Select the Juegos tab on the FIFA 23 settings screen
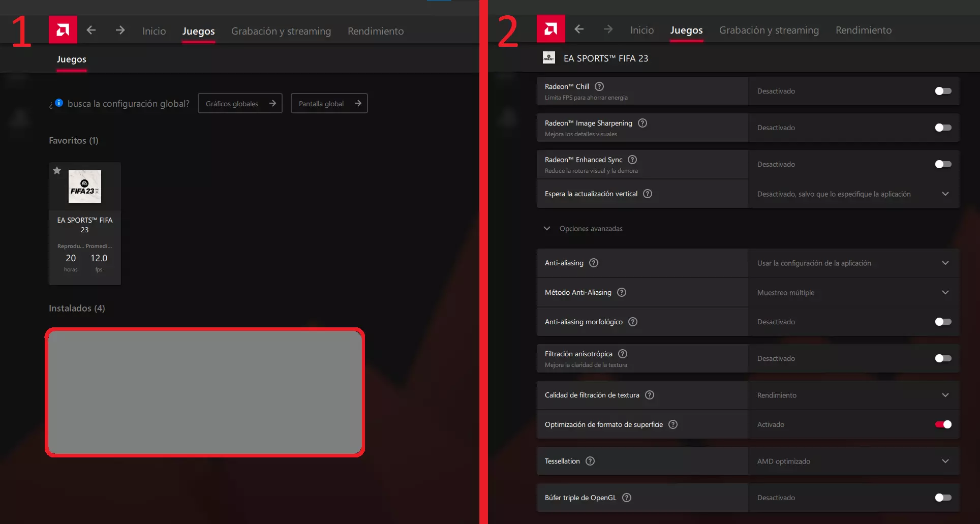This screenshot has width=980, height=524. 687,30
